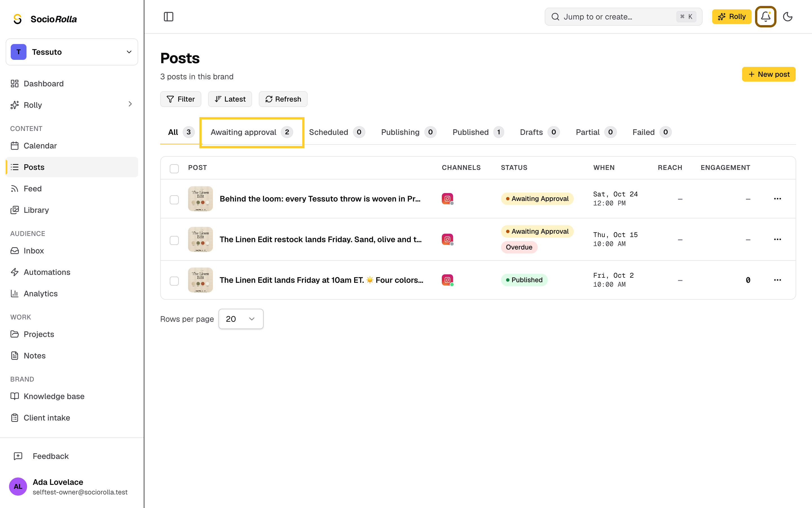
Task: Open Dashboard from the sidebar
Action: [72, 84]
